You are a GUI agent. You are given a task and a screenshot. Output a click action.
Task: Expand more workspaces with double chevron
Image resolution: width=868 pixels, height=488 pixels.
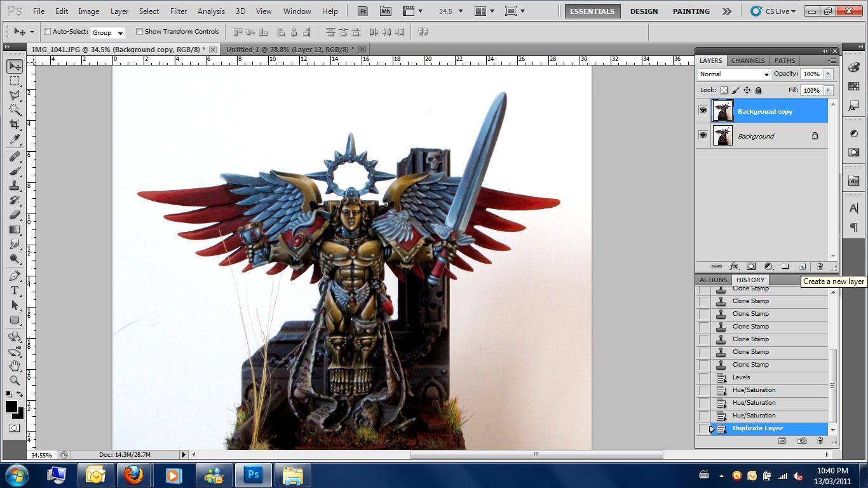click(727, 11)
